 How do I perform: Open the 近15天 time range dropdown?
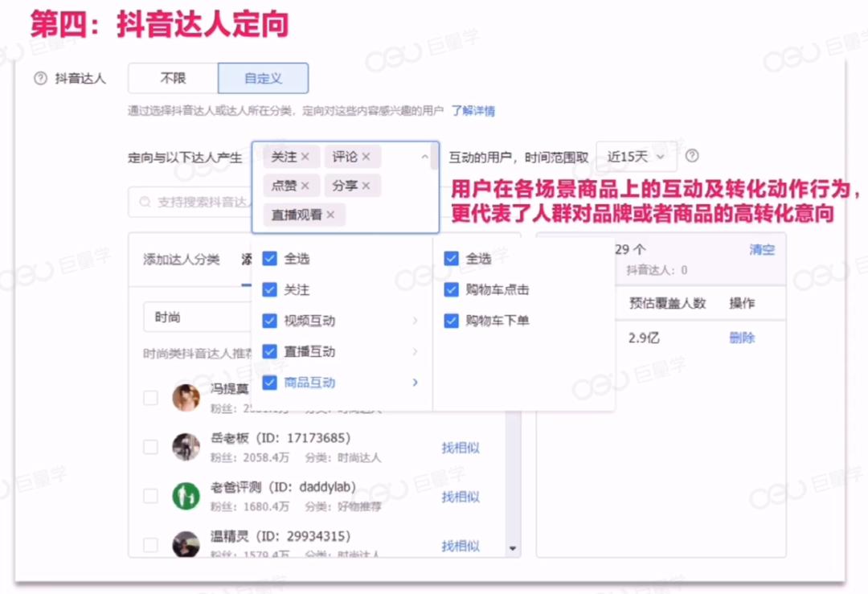coord(636,156)
